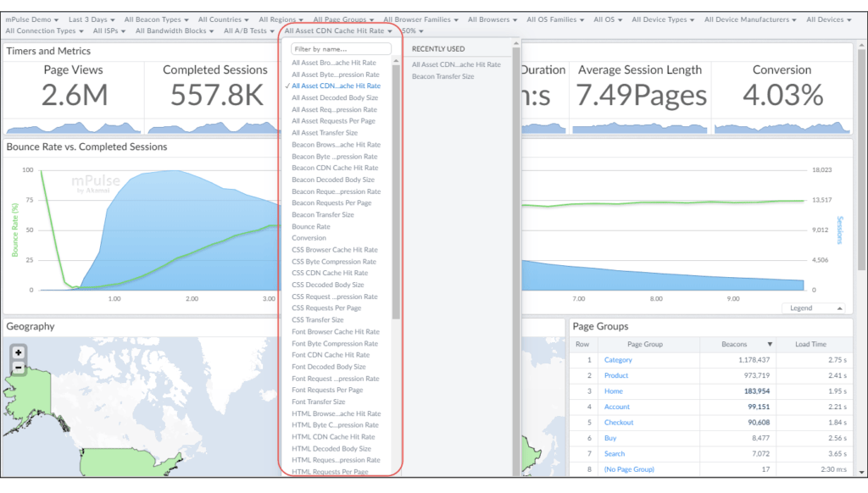Open All Device Manufacturers filter

point(750,19)
